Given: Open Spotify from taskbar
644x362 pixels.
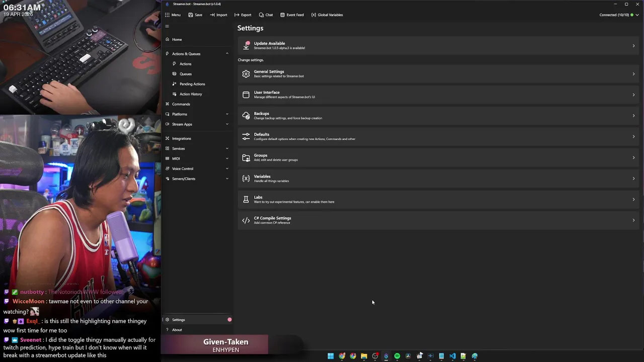Looking at the screenshot, I should [x=397, y=356].
